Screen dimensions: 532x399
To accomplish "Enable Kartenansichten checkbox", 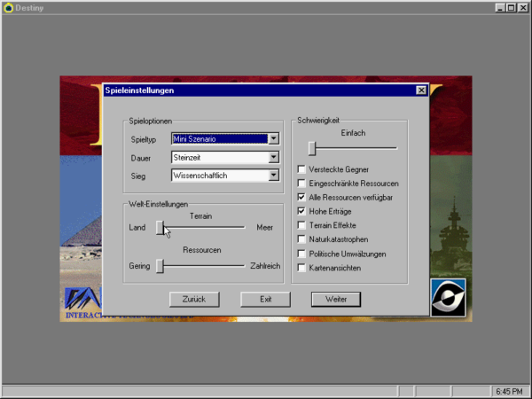I will pyautogui.click(x=301, y=268).
